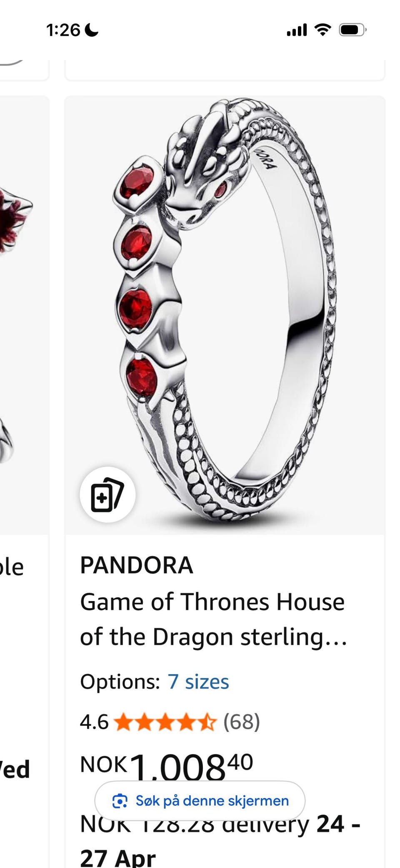Tap the camera icon in search pill

point(120,801)
